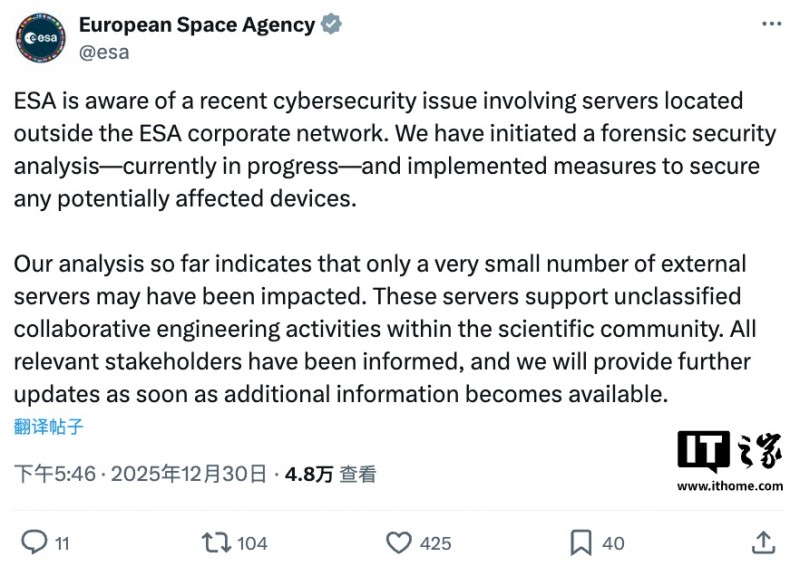
Task: Click the 翻译帖子 translate post link
Action: [49, 427]
